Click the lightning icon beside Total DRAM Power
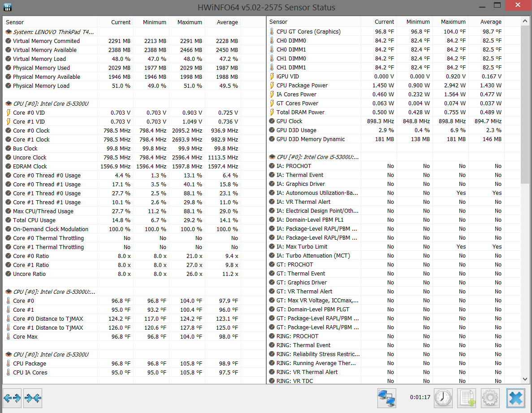Screen dimensions: 532x413 coord(272,112)
